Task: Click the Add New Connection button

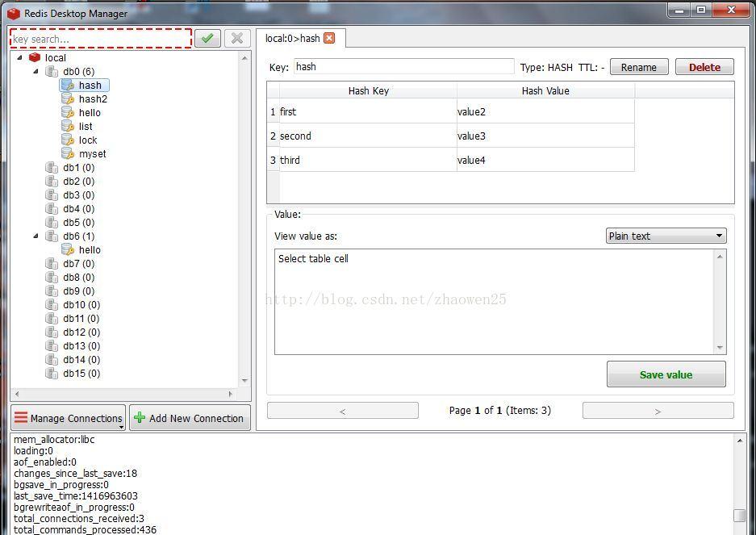Action: 190,418
